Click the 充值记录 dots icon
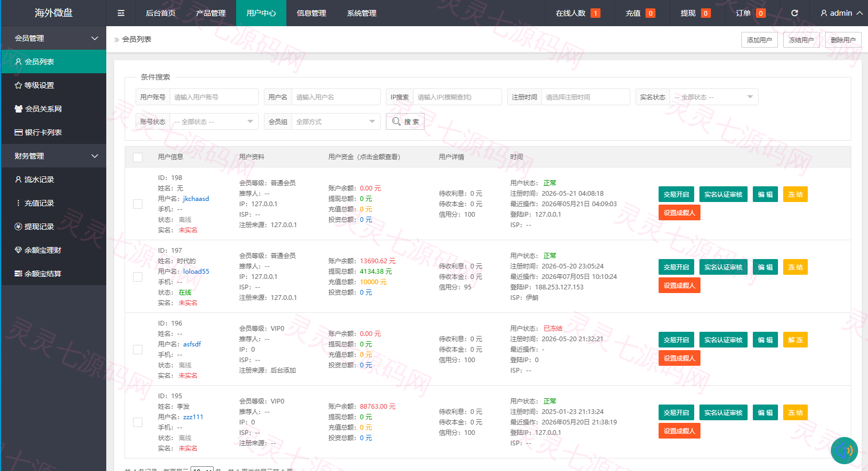 [18, 203]
